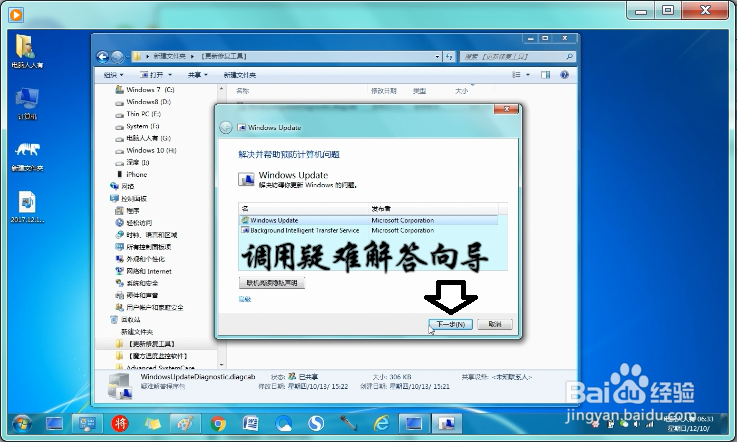
Task: Click 新建文件夹 New Folder in toolbar
Action: 240,75
